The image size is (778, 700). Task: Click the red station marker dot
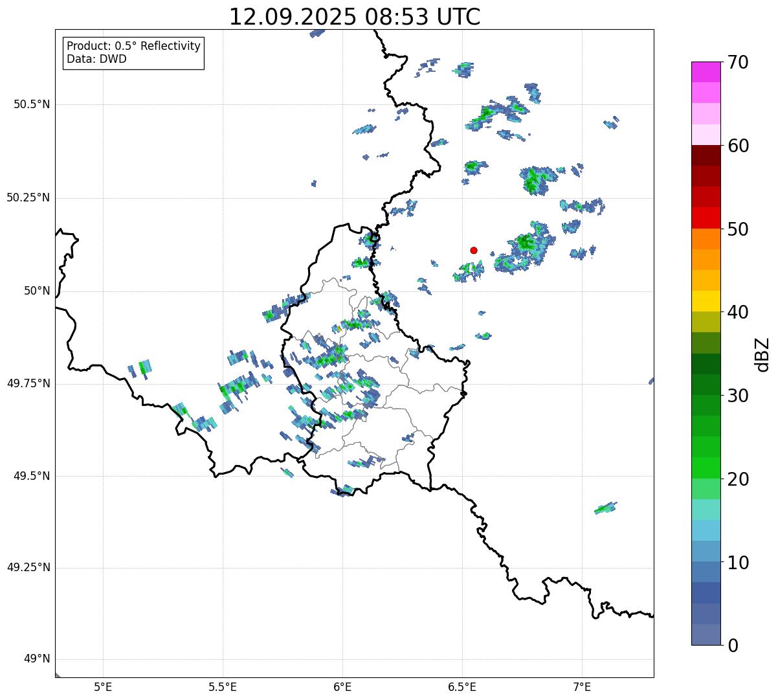point(474,250)
